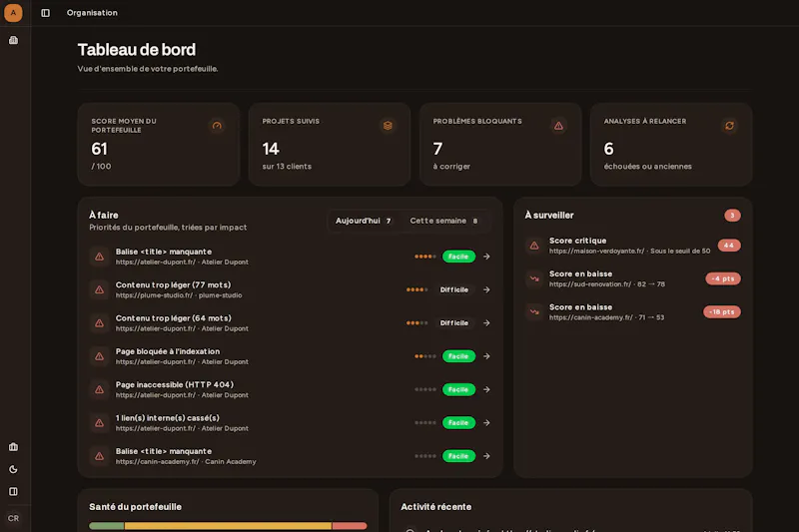This screenshot has width=799, height=532.
Task: Click the -18 pts badge
Action: point(722,312)
